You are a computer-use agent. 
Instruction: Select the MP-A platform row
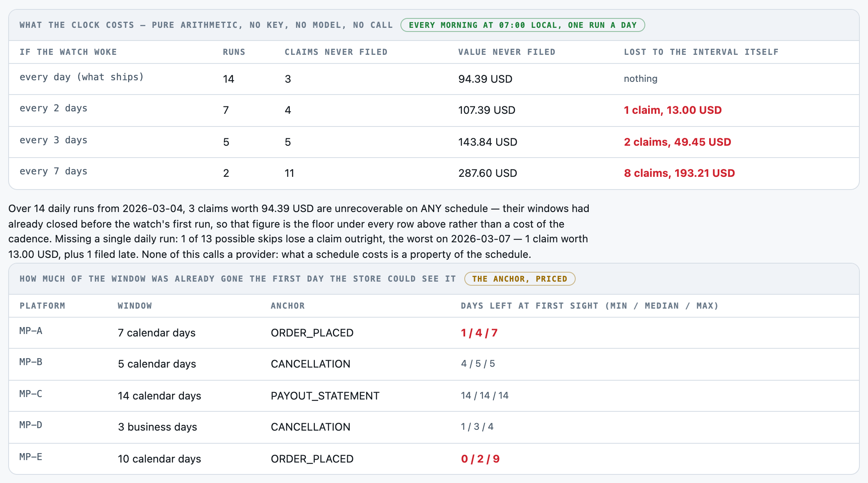(434, 333)
